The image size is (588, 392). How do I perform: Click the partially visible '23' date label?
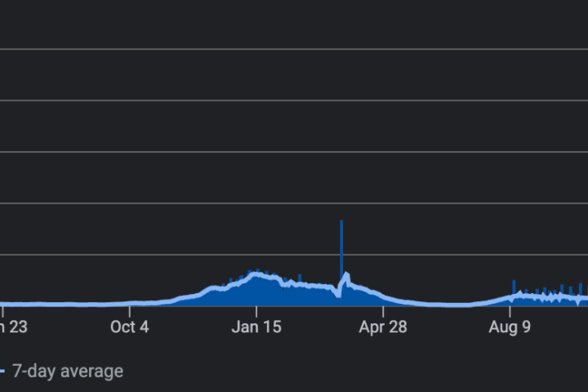tap(13, 327)
